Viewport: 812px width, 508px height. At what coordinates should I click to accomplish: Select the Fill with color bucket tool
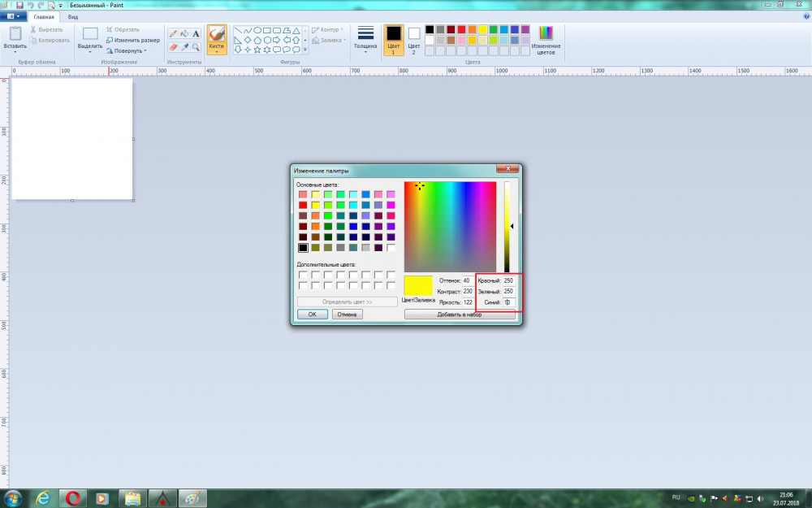click(x=184, y=34)
